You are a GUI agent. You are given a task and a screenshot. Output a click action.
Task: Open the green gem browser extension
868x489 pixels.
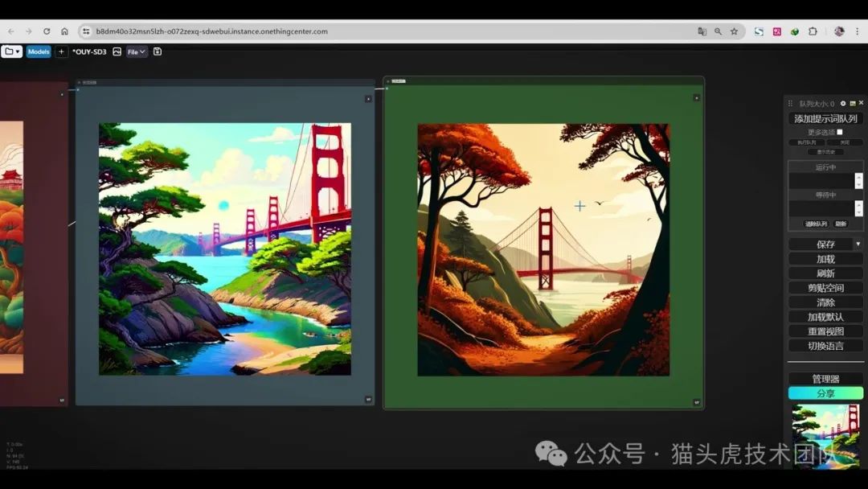[795, 31]
